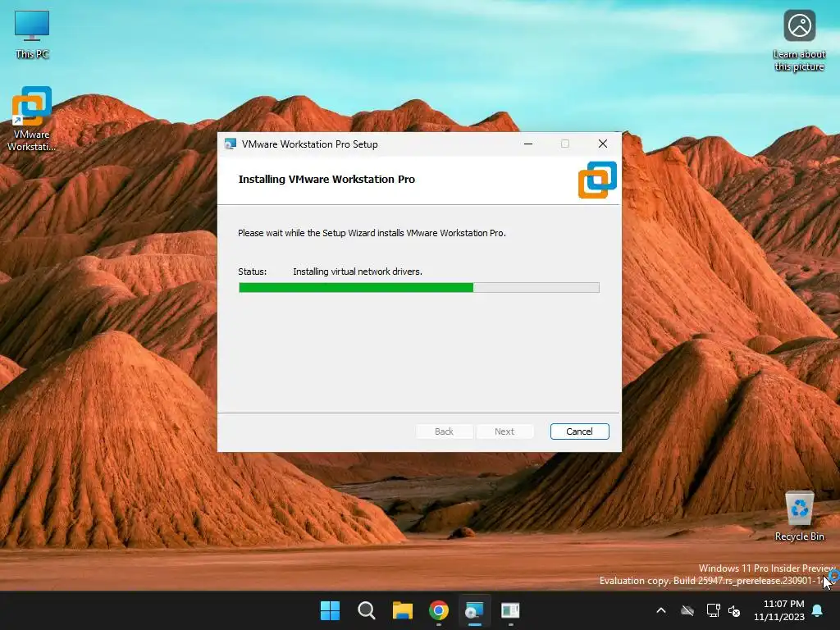840x630 pixels.
Task: Click the disabled Back button
Action: pos(444,431)
